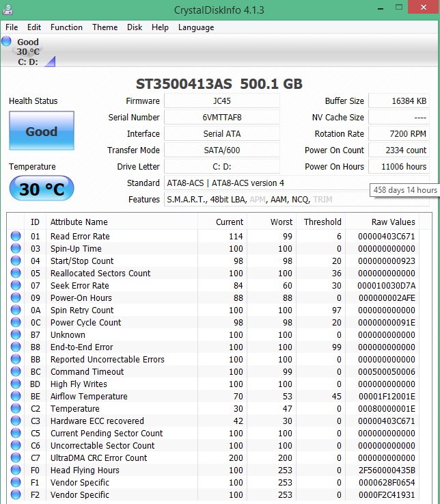Click the status orb for High Fly Writes
440x504 pixels.
[x=16, y=384]
